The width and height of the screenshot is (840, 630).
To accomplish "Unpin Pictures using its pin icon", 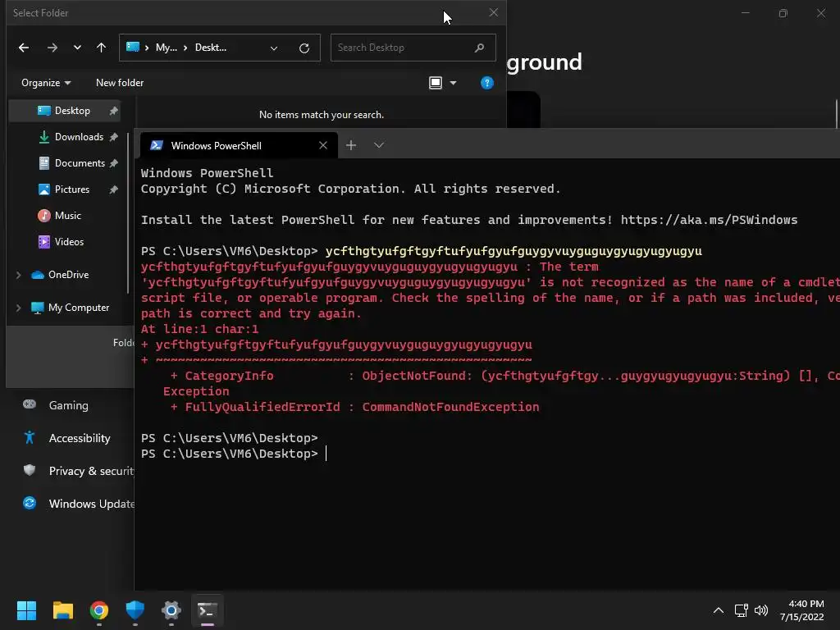I will 113,189.
